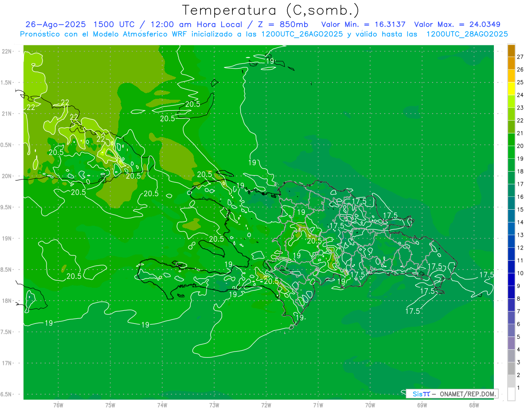Click '12:00 am Hora Local' in header
The height and width of the screenshot is (411, 532).
click(196, 24)
